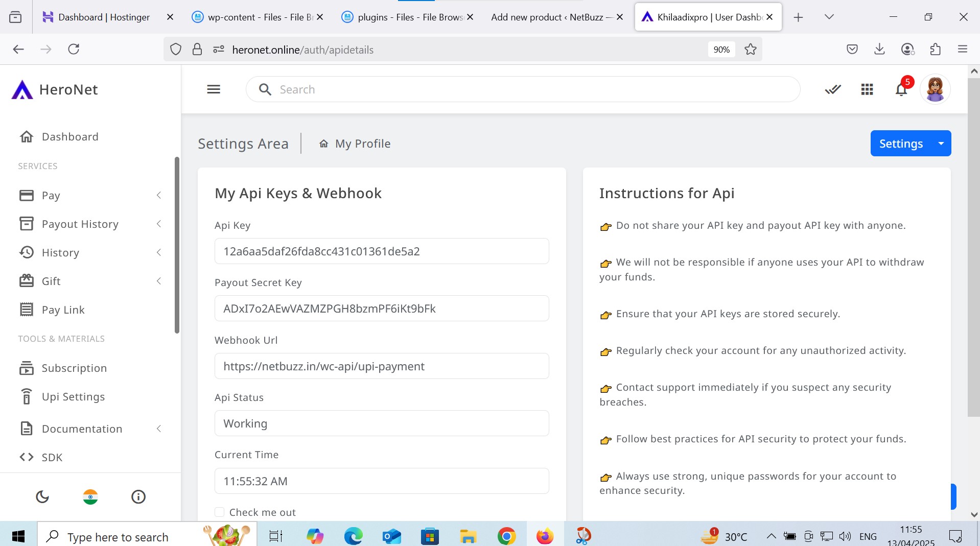Bookmark this page with star icon

point(750,50)
